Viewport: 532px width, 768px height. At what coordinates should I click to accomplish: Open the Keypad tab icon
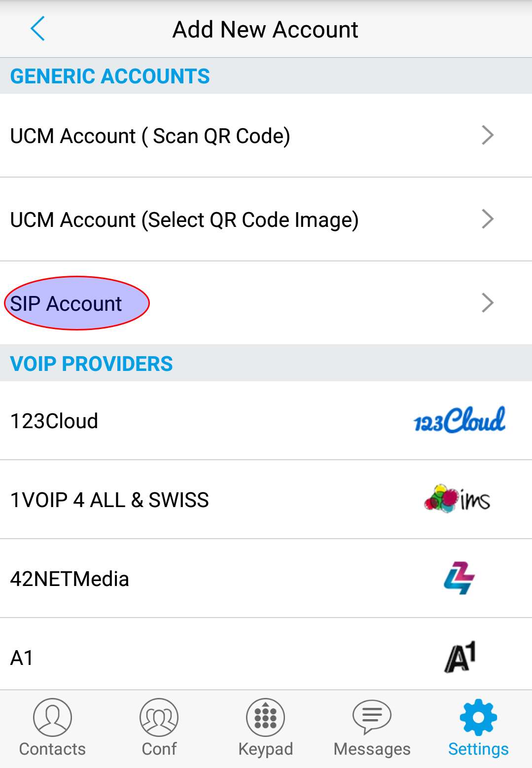pyautogui.click(x=265, y=717)
